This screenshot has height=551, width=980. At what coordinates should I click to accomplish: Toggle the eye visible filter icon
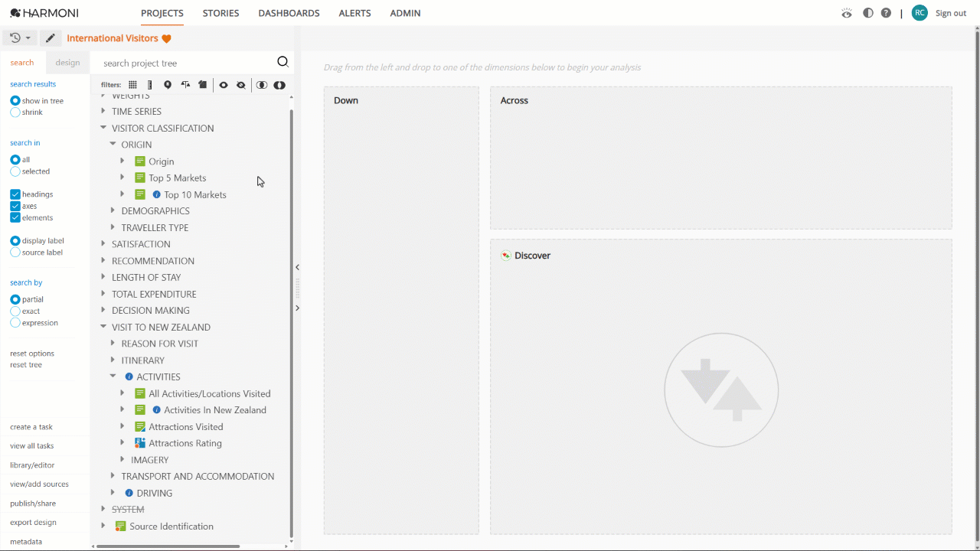[224, 85]
